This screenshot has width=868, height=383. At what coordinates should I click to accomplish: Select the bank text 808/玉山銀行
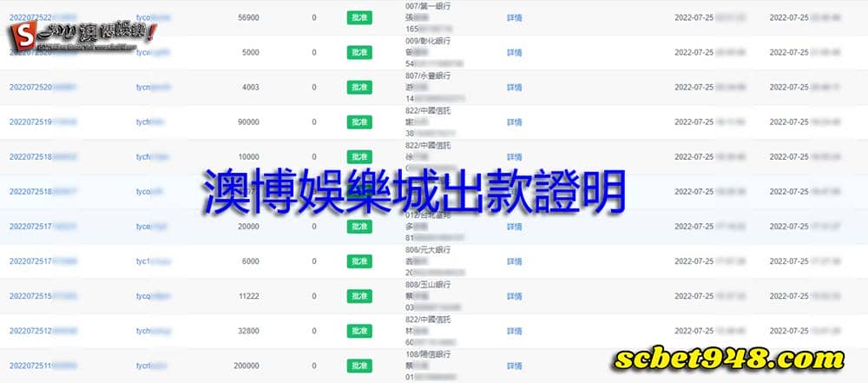point(428,285)
